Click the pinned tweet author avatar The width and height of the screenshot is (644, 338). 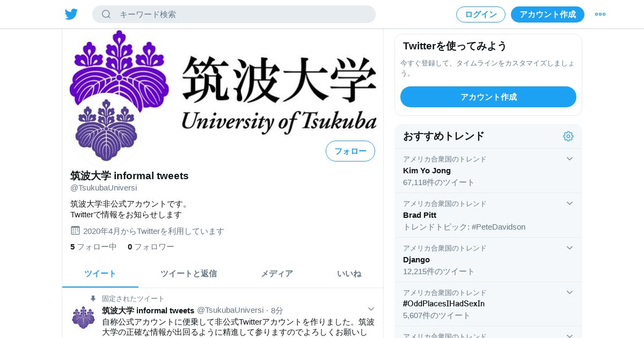pyautogui.click(x=83, y=317)
